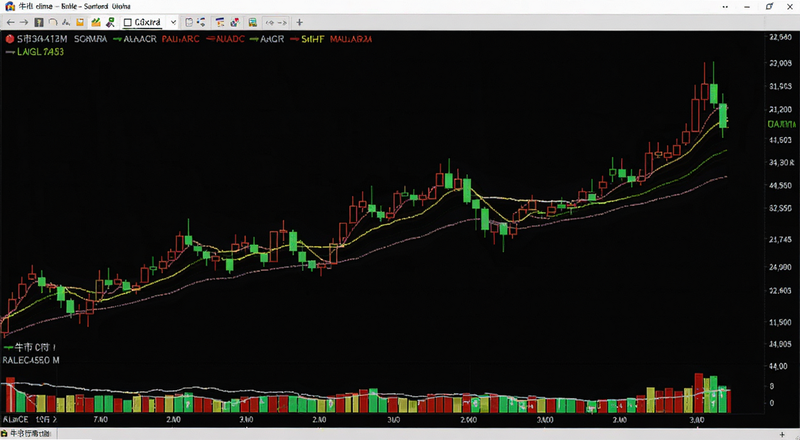Click the red 'PALLARC' indicator legend

(x=181, y=39)
